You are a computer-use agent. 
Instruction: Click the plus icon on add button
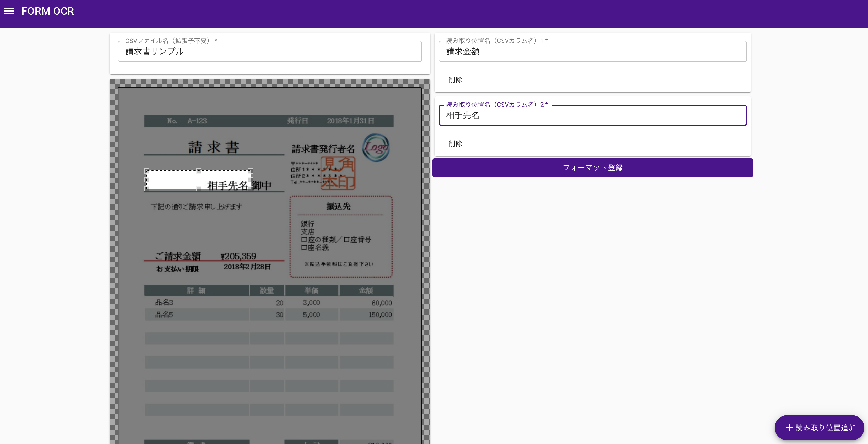pyautogui.click(x=789, y=428)
